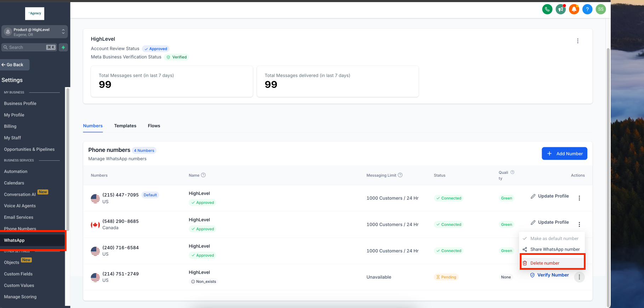Viewport: 644px width, 308px height.
Task: Click the Add Number button
Action: click(x=564, y=154)
